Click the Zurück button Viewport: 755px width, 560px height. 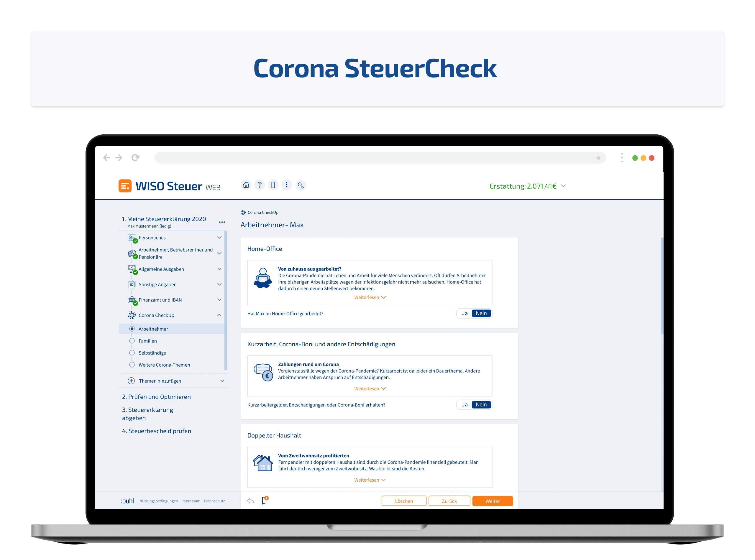click(x=449, y=501)
